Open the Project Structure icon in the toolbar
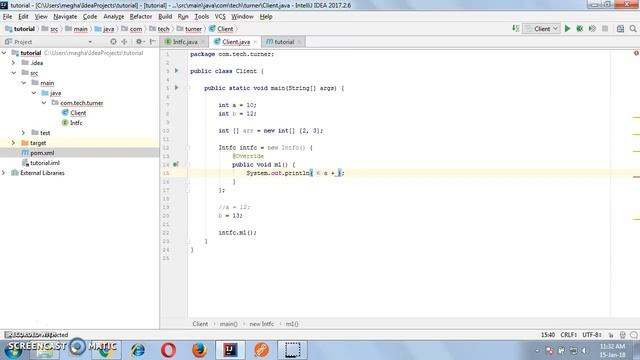Viewport: 640px width, 360px height. pos(620,29)
